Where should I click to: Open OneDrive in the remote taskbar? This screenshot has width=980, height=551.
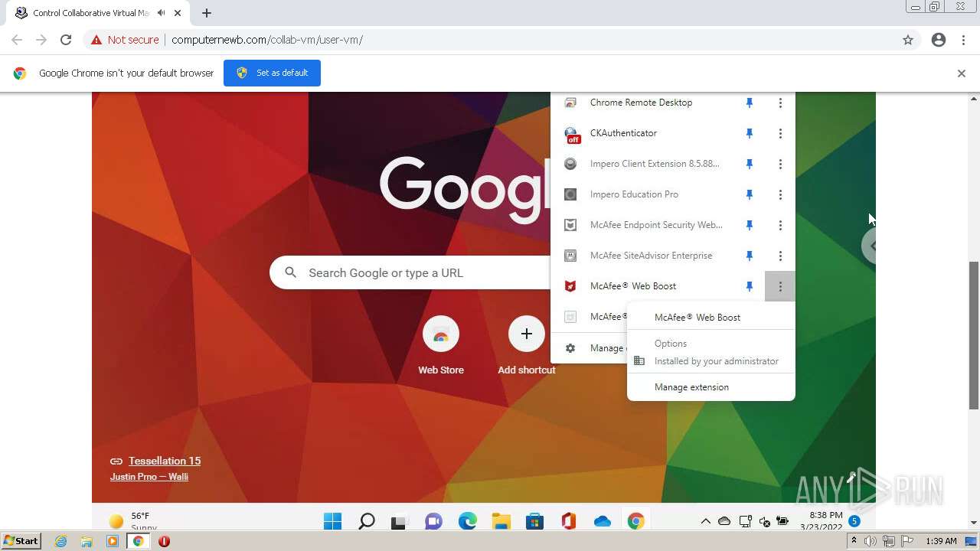point(603,521)
